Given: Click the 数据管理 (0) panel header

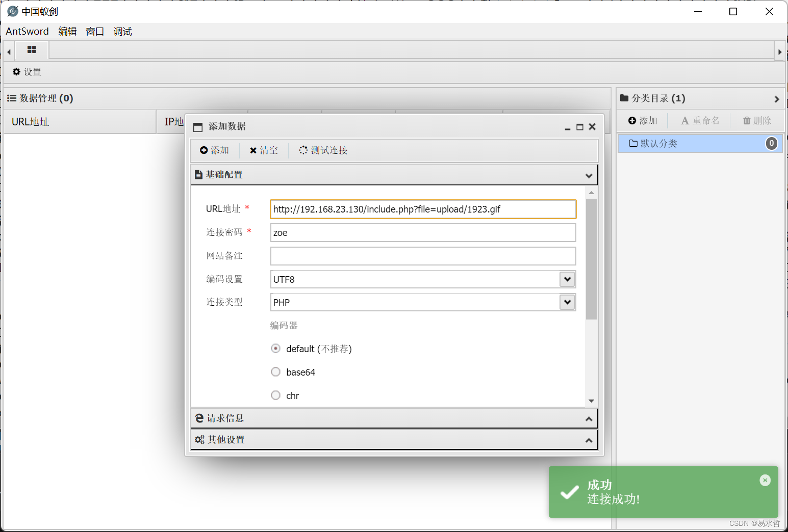Looking at the screenshot, I should [x=307, y=98].
